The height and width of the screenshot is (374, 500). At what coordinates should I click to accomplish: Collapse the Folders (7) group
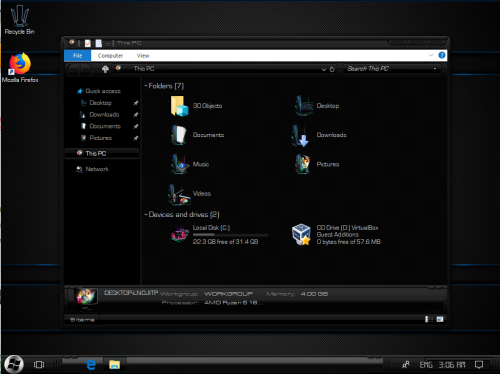tap(146, 86)
